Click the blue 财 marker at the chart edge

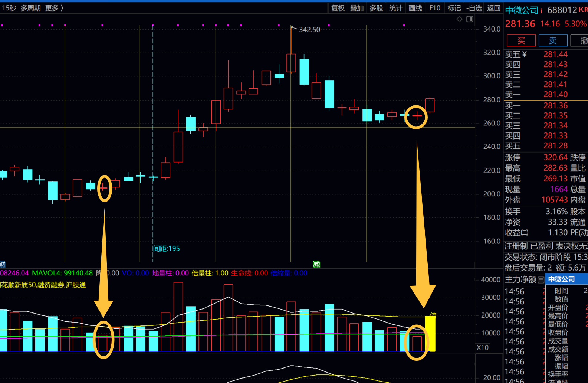coord(3,264)
